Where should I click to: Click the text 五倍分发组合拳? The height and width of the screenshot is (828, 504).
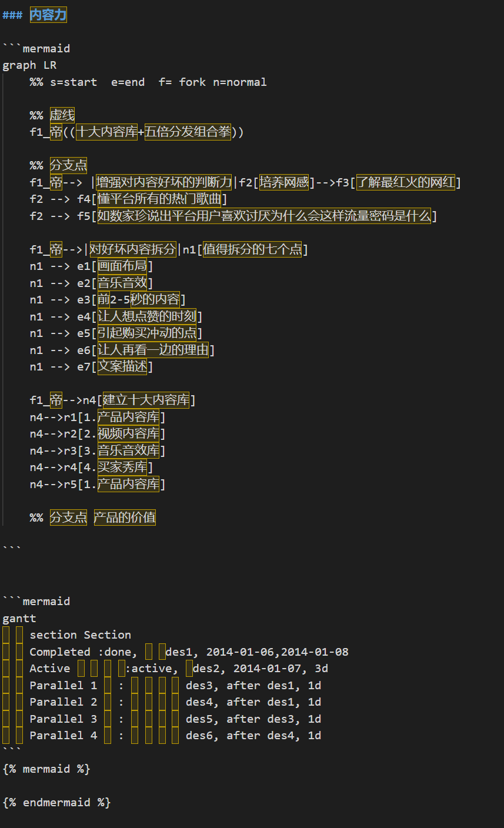point(188,132)
